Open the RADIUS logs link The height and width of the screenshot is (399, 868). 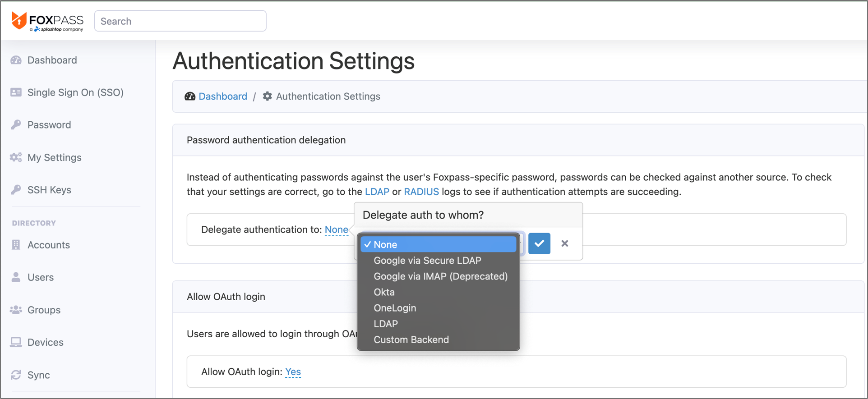point(421,192)
